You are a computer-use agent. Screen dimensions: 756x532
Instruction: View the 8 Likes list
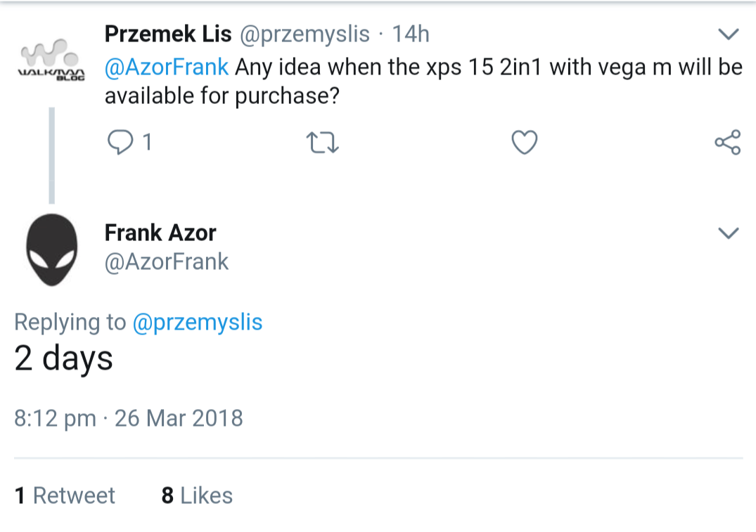197,495
